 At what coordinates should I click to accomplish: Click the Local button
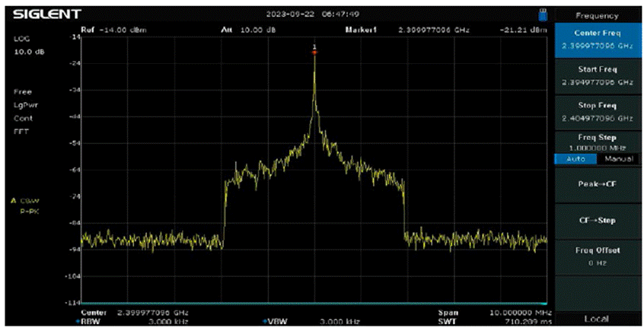click(597, 318)
